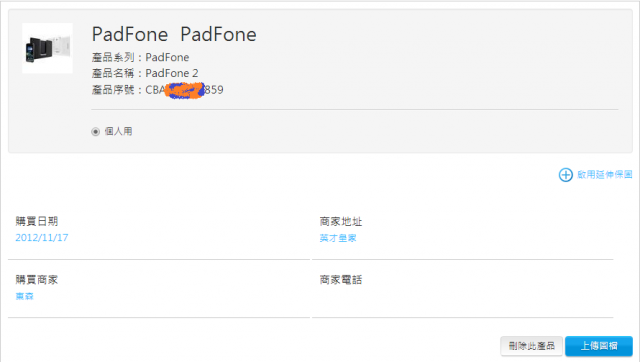The height and width of the screenshot is (362, 640).
Task: Click the 啟用延伸保固 link text
Action: coord(604,175)
